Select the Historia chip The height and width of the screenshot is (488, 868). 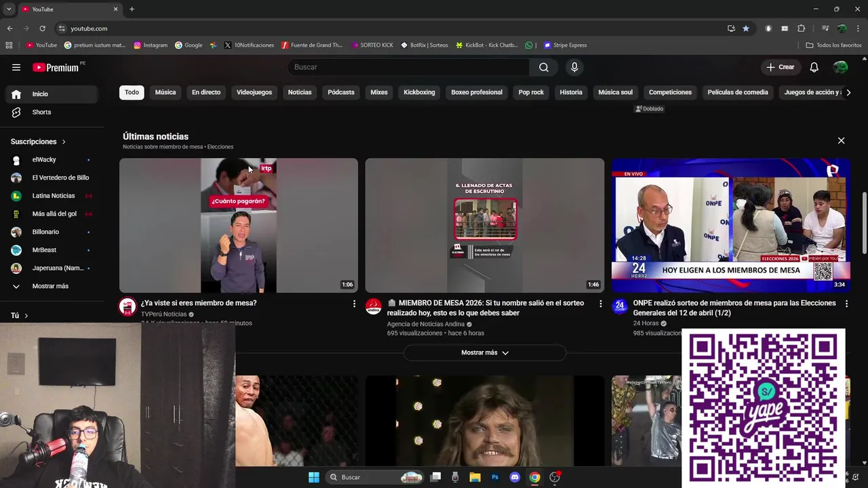(x=571, y=92)
